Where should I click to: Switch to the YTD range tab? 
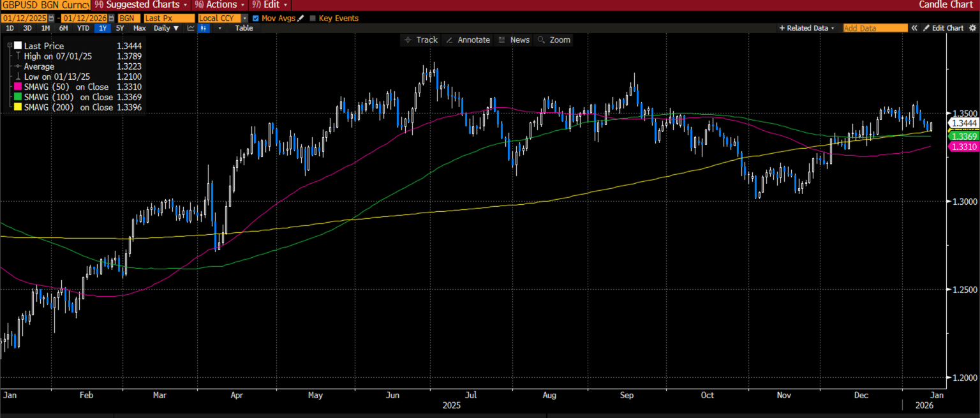(82, 27)
